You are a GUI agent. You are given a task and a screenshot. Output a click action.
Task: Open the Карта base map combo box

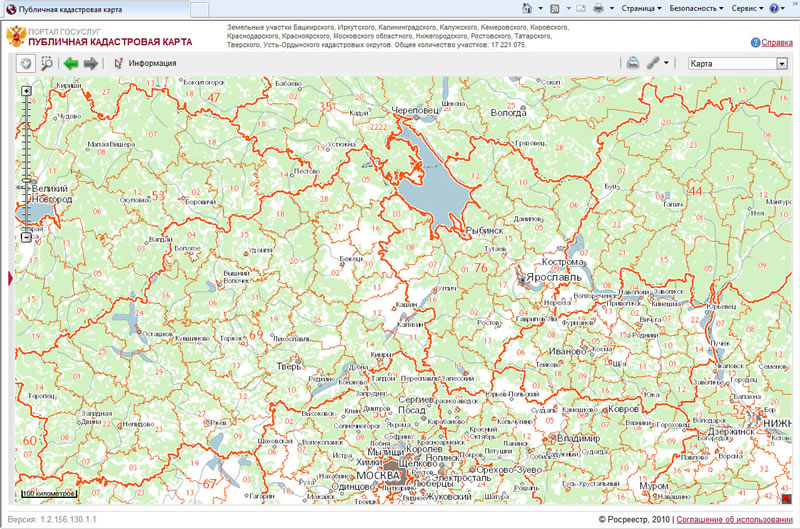pos(737,63)
